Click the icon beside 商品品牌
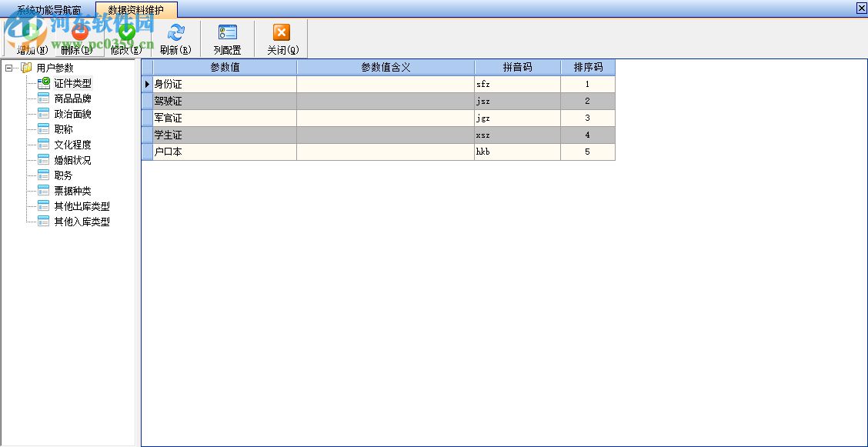 coord(44,99)
